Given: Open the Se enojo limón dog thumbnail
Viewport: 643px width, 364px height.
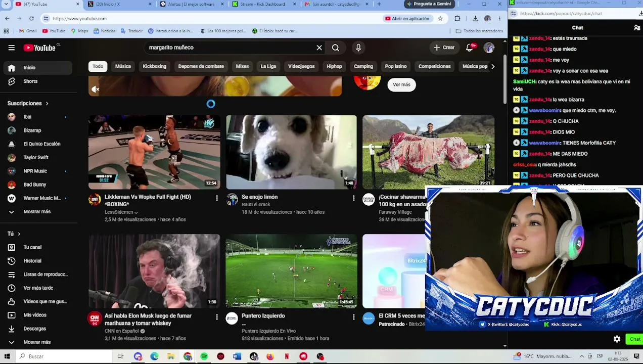Looking at the screenshot, I should pyautogui.click(x=291, y=152).
